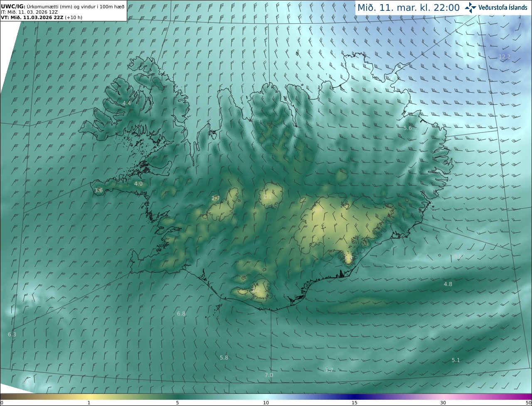Screen dimensions: 532x406
Task: Click the 7.0 value on the map
Action: (x=269, y=375)
